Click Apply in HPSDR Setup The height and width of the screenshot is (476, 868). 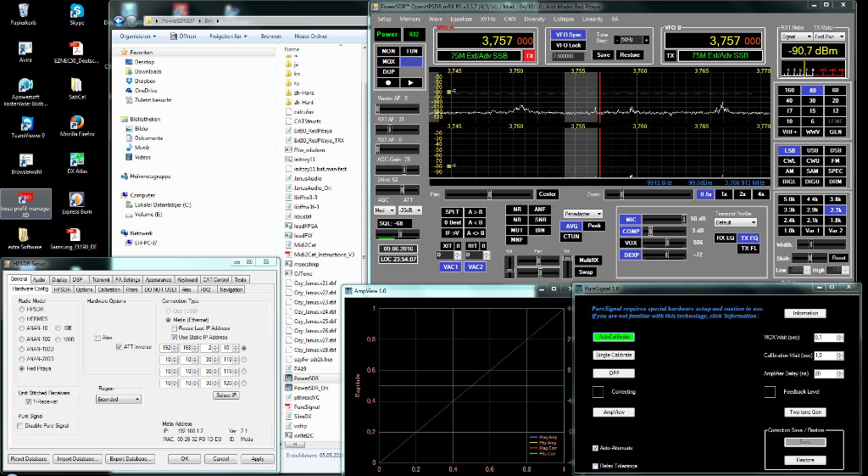pyautogui.click(x=258, y=459)
